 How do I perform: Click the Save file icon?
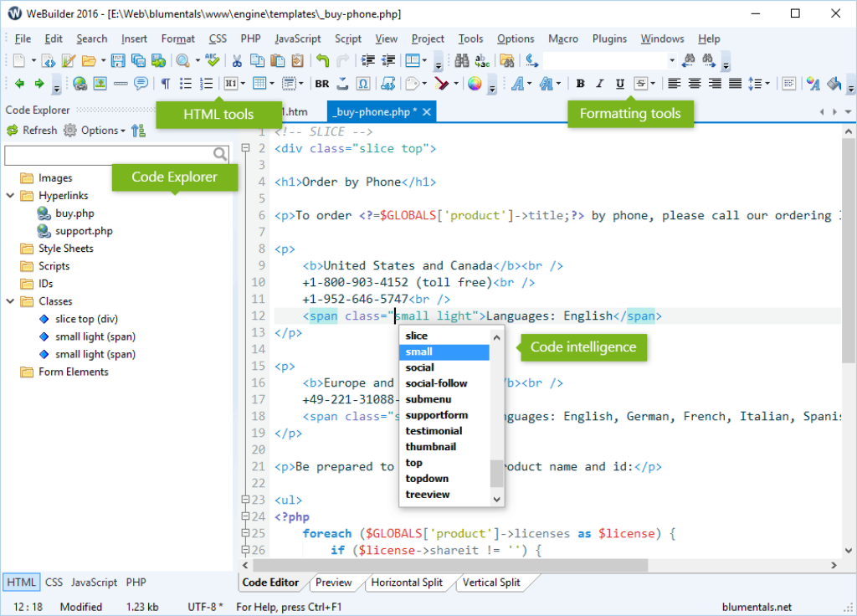coord(118,60)
